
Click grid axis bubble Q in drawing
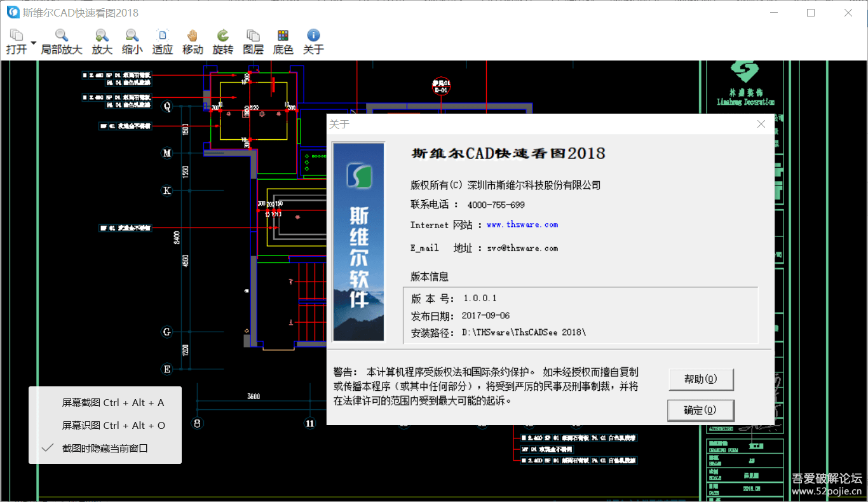[167, 107]
